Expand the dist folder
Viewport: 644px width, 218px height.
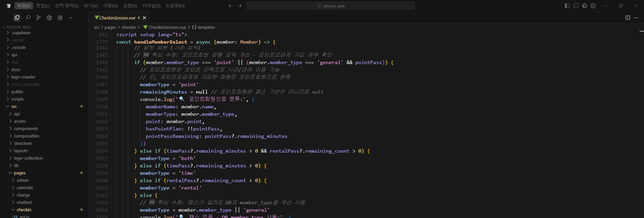[44, 62]
